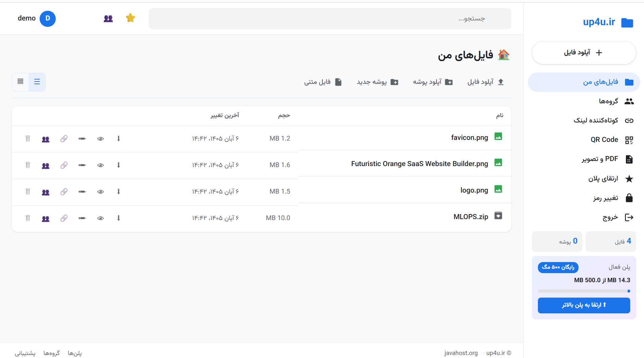The width and height of the screenshot is (644, 358).
Task: Open the QR Code tool
Action: tap(584, 140)
